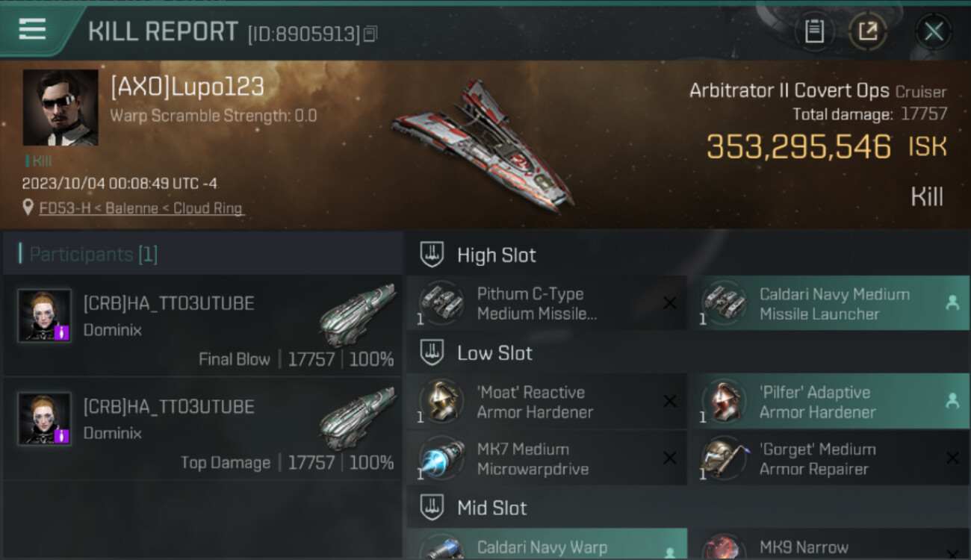971x560 pixels.
Task: Open the clipboard report icon
Action: 814,31
